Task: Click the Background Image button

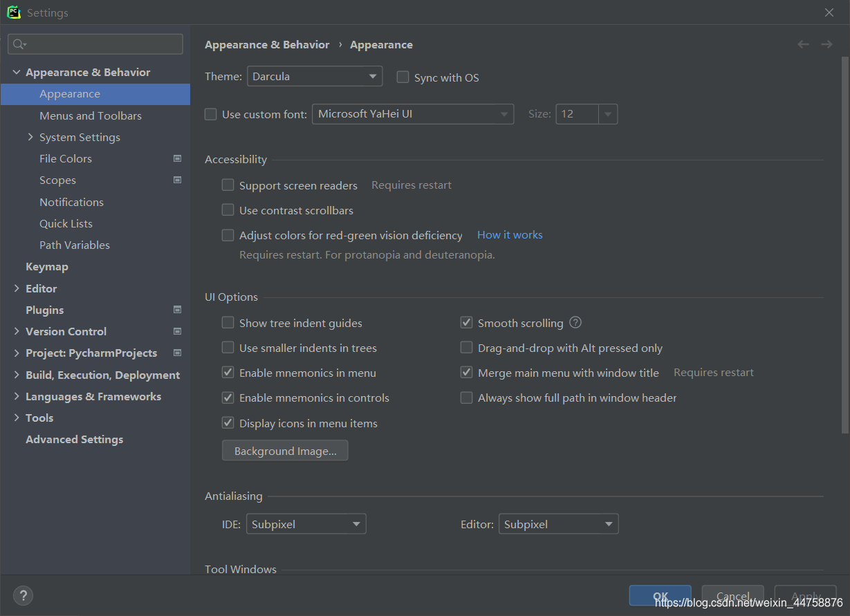Action: pos(285,451)
